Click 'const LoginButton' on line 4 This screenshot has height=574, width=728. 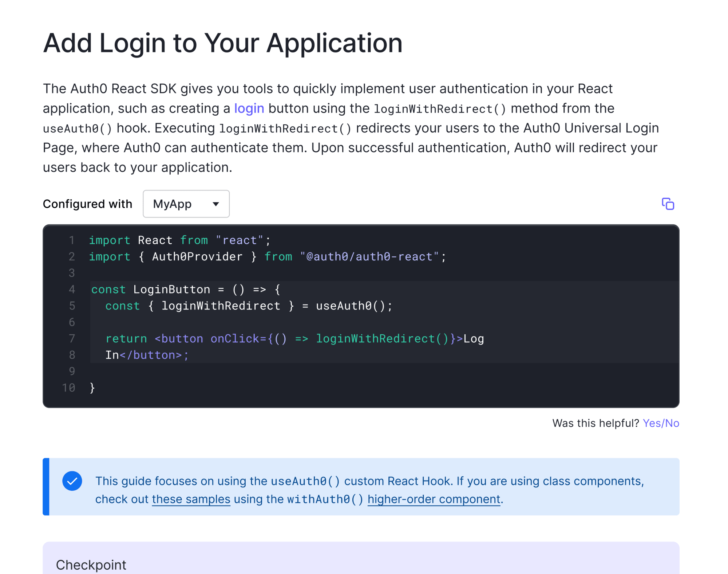click(150, 289)
